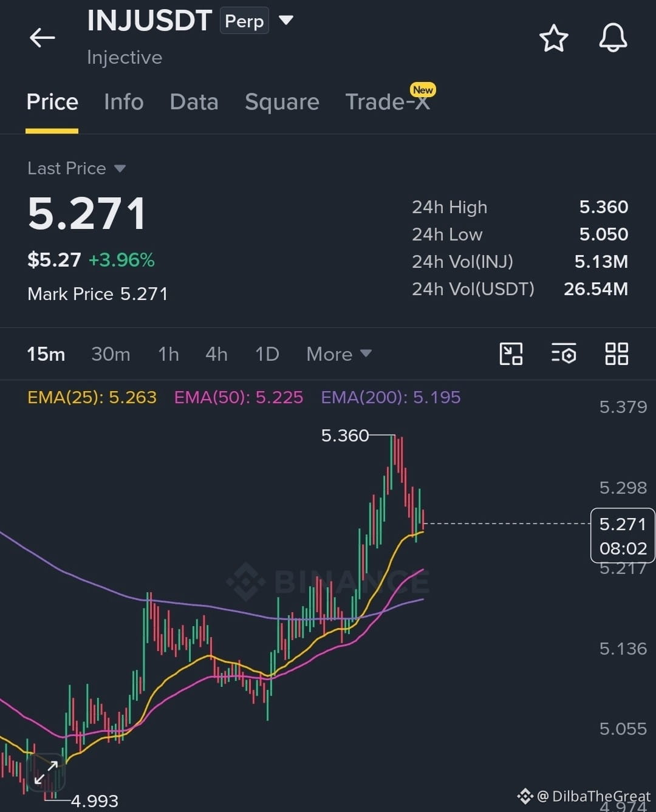Open the grid layout icon
This screenshot has height=812, width=656.
617,353
